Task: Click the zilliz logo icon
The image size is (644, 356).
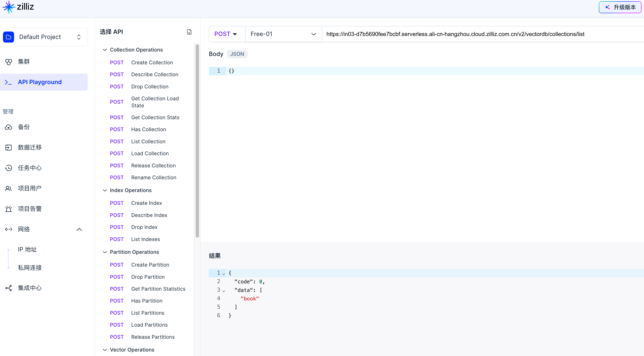Action: (9, 7)
